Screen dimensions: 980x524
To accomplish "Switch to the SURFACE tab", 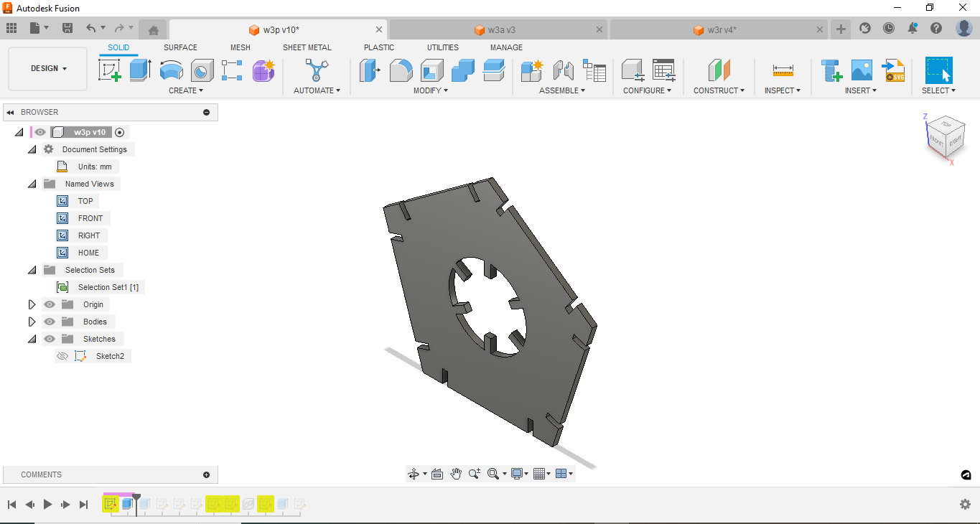I will pyautogui.click(x=180, y=47).
